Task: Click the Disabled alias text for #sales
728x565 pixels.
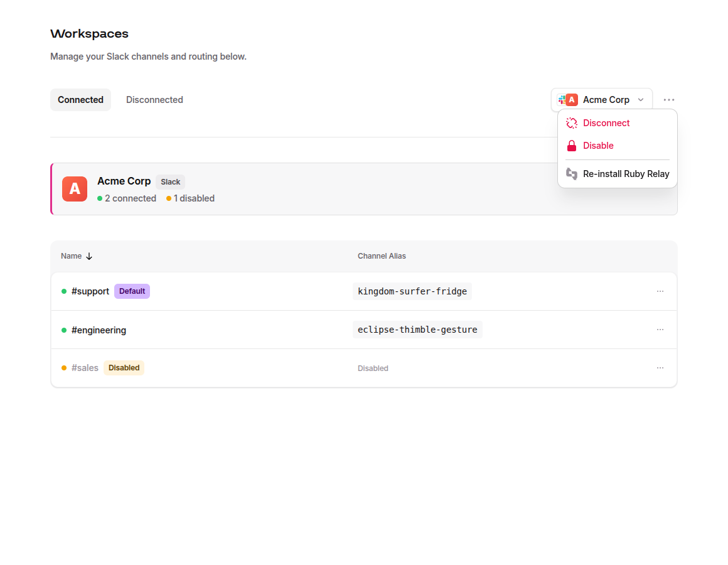Action: point(373,369)
